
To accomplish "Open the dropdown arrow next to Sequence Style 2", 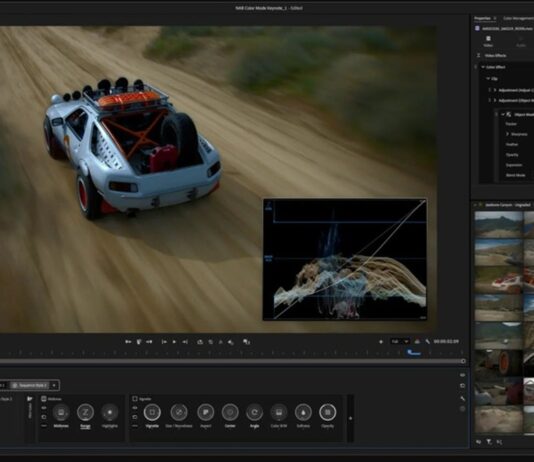I will (x=54, y=385).
